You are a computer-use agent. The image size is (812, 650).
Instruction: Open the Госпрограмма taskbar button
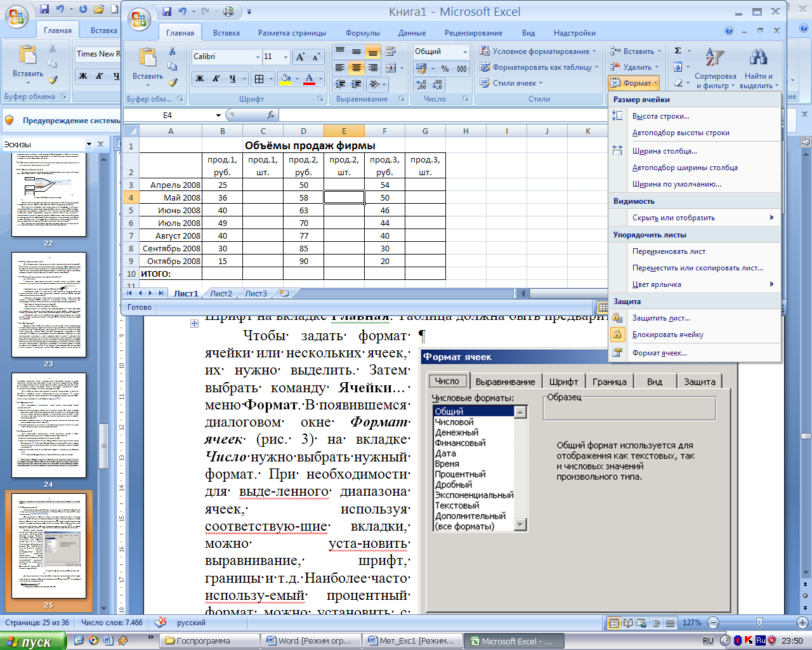click(x=209, y=641)
